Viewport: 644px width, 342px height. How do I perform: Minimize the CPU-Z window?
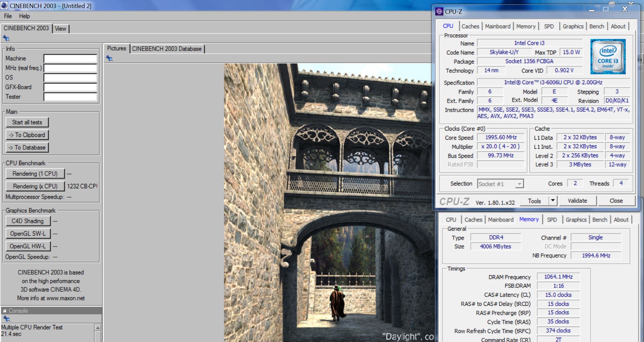tap(592, 9)
